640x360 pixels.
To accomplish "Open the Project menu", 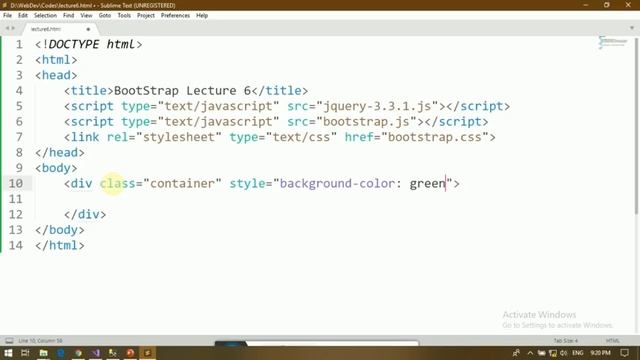I will click(146, 16).
